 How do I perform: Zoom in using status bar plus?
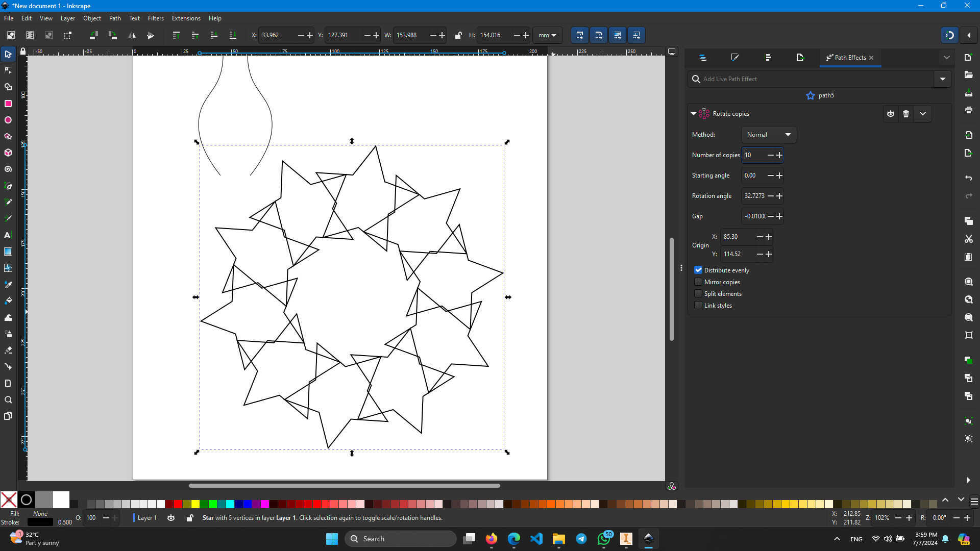pyautogui.click(x=909, y=518)
